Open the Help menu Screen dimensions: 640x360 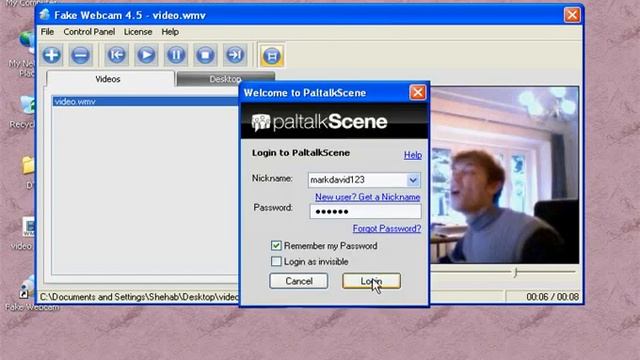170,32
